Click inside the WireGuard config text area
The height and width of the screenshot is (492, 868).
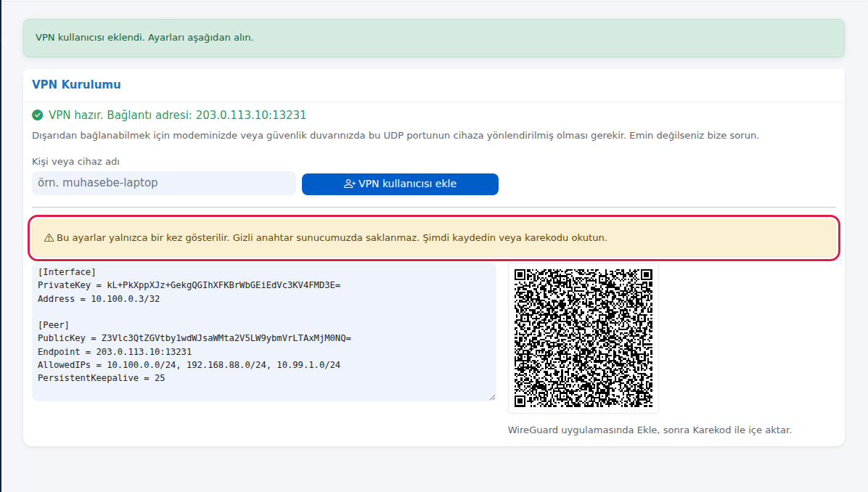[264, 332]
